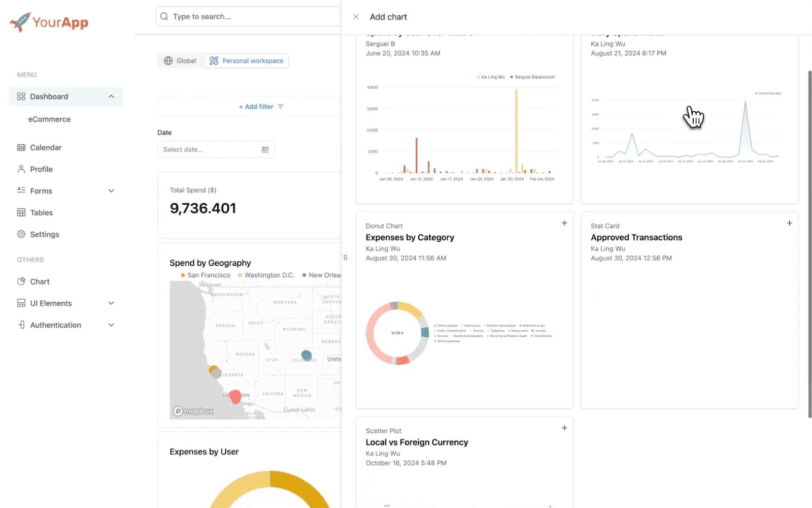Select the Local vs Foreign Currency card title
The height and width of the screenshot is (508, 812).
[x=417, y=442]
